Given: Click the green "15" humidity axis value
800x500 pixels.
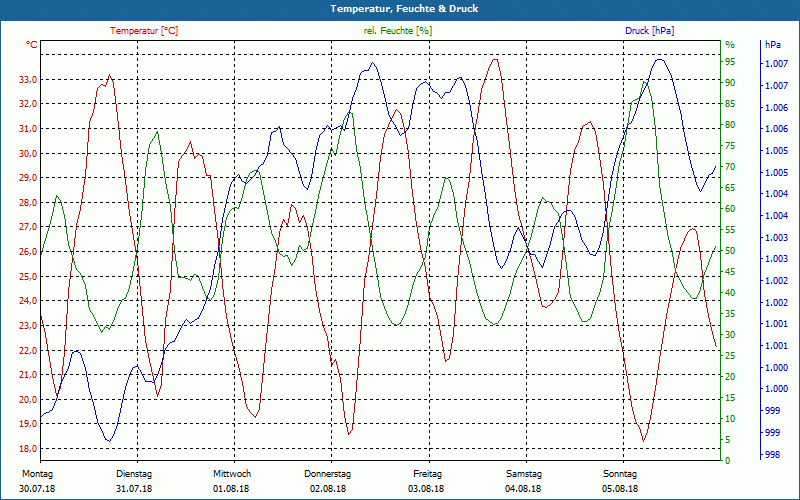Looking at the screenshot, I should point(730,398).
